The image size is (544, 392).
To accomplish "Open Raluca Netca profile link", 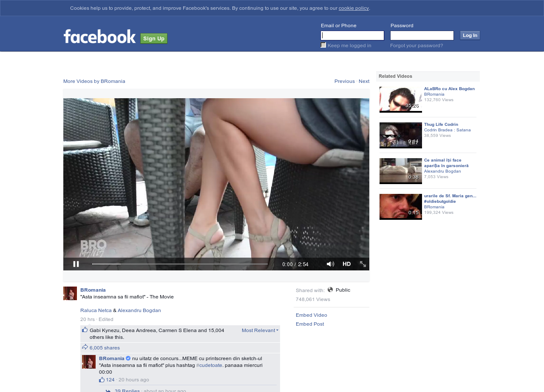I will click(96, 310).
